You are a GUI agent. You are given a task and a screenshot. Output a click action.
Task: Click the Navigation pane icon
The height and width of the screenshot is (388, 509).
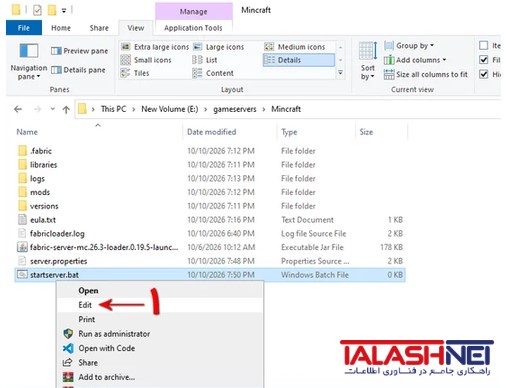pos(29,51)
